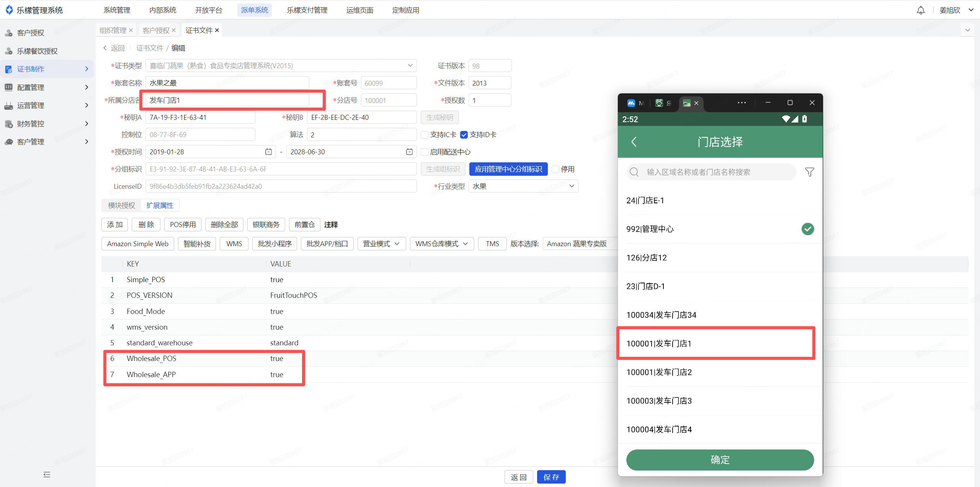
Task: Close the 客户授权 tab
Action: (174, 30)
